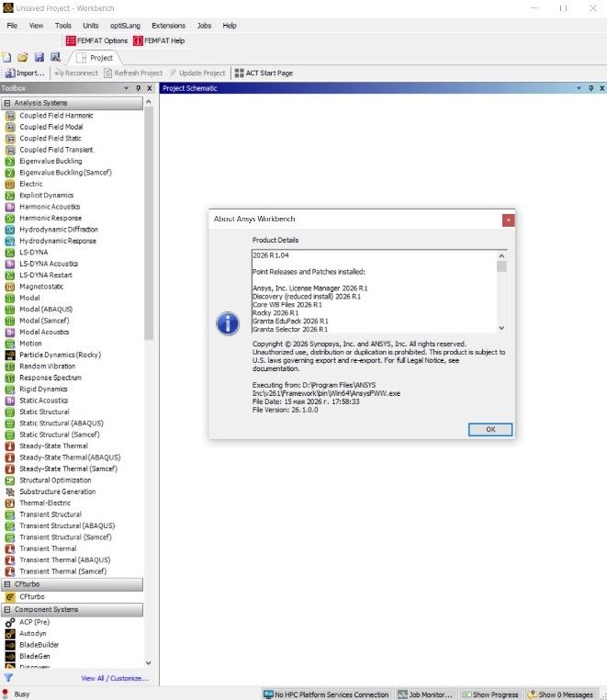
Task: Open FEMFAT Options
Action: click(x=96, y=40)
